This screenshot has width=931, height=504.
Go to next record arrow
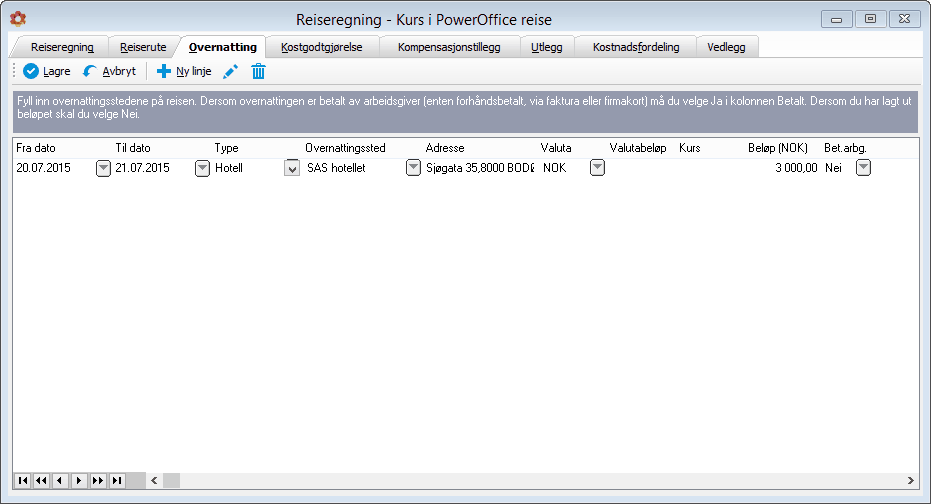click(79, 480)
